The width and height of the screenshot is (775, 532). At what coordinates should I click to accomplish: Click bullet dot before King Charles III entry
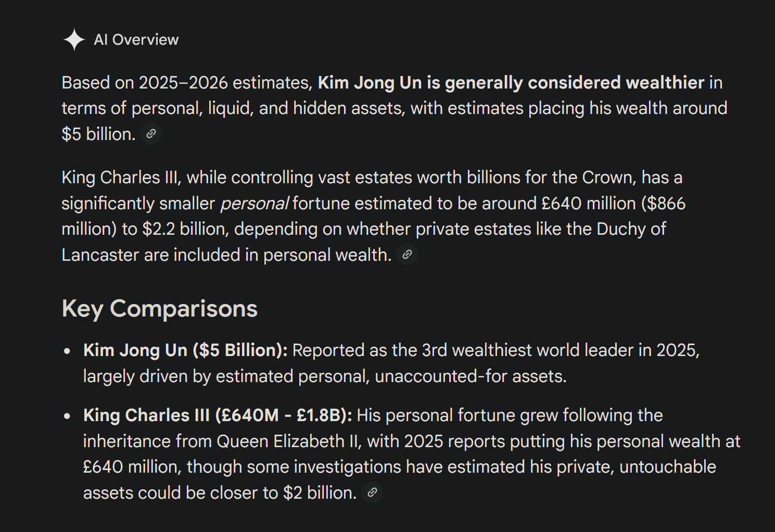click(67, 416)
